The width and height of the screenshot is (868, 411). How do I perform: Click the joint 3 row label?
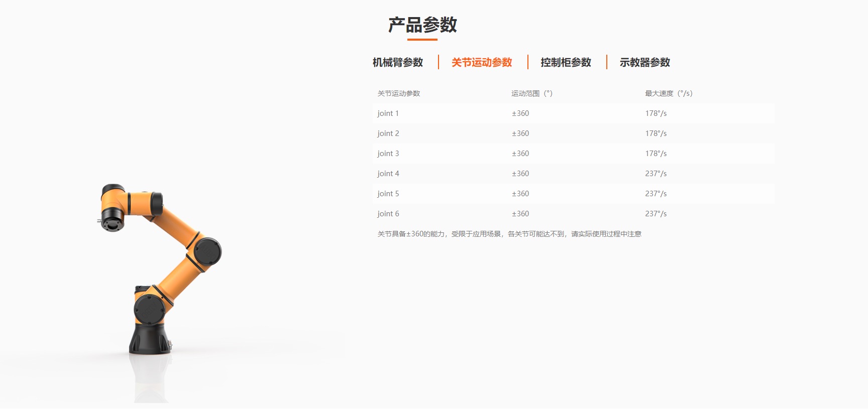tap(388, 154)
